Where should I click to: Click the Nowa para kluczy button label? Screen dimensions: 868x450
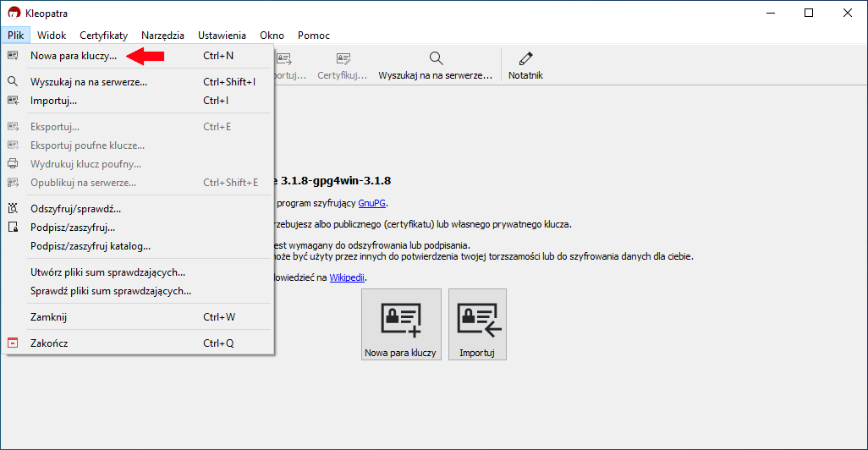coord(400,353)
